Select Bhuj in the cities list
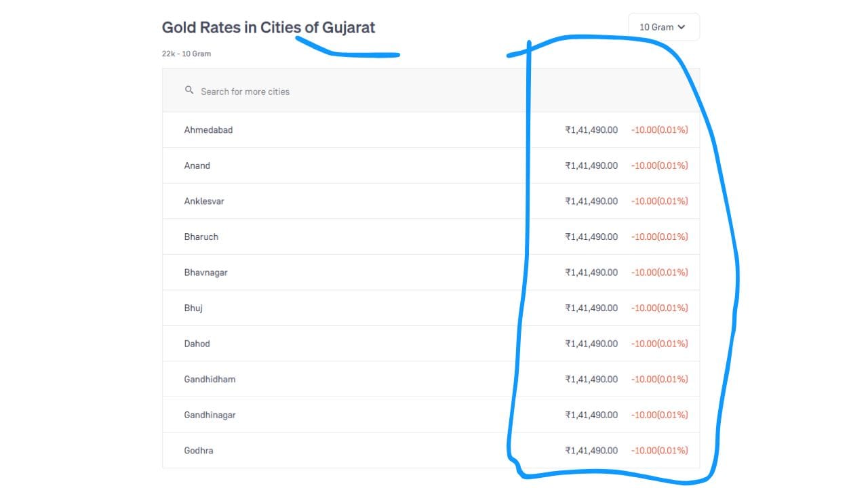The image size is (868, 488). [431, 308]
